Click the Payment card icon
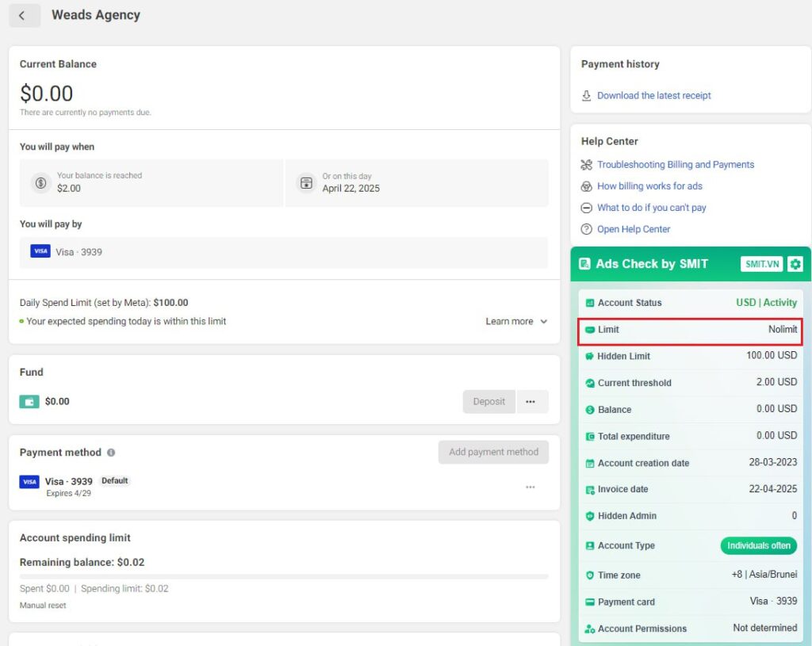 [x=590, y=602]
